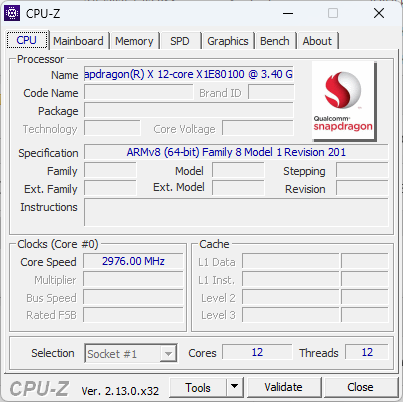Select the CPU tab
The width and height of the screenshot is (403, 402).
coord(27,40)
